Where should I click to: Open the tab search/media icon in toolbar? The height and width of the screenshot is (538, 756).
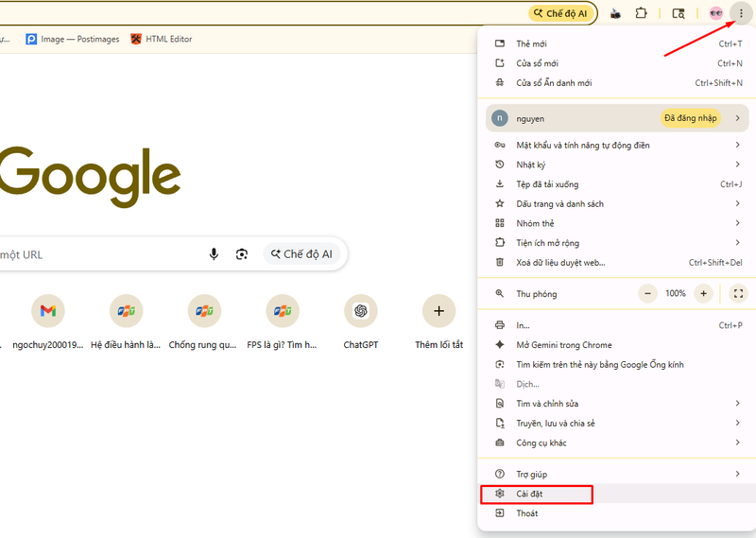coord(679,13)
